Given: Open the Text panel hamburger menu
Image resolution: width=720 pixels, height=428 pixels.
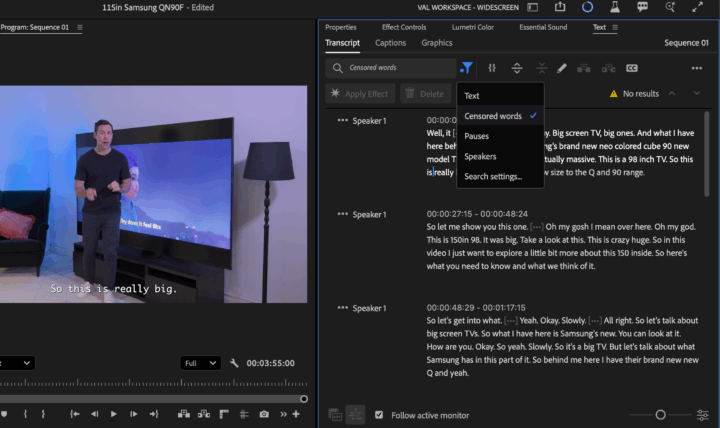Looking at the screenshot, I should pyautogui.click(x=615, y=27).
